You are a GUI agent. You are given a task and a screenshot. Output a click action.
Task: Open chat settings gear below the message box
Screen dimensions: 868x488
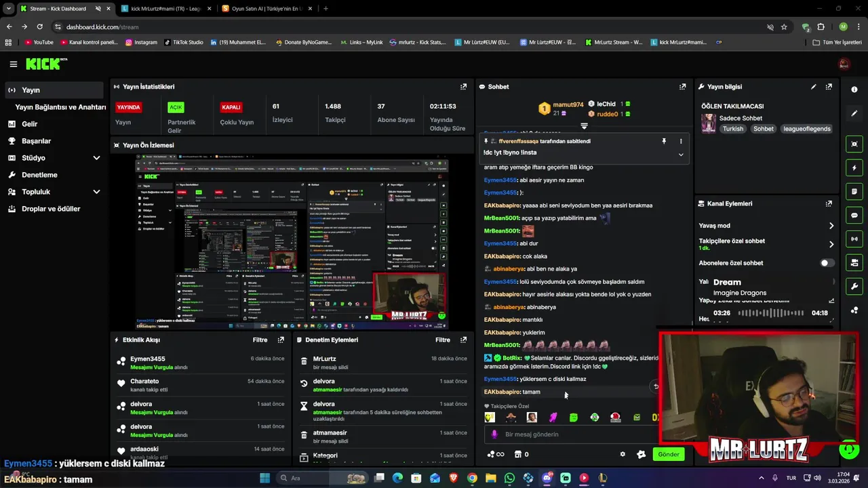click(x=623, y=454)
